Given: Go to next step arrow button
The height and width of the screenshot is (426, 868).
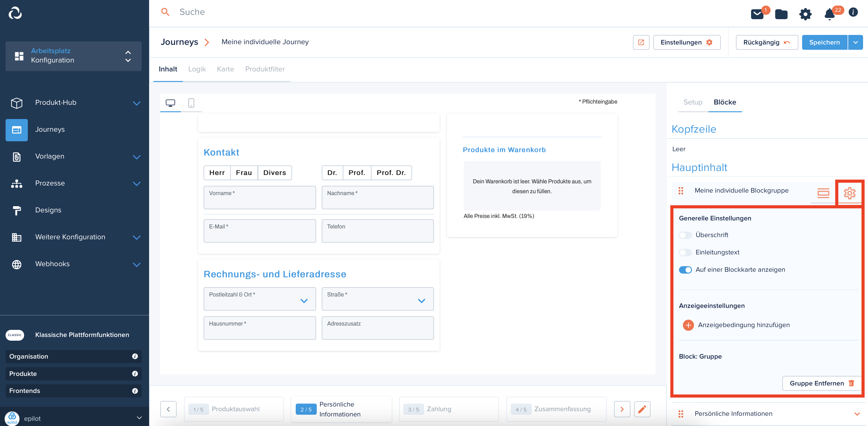Looking at the screenshot, I should [x=622, y=409].
